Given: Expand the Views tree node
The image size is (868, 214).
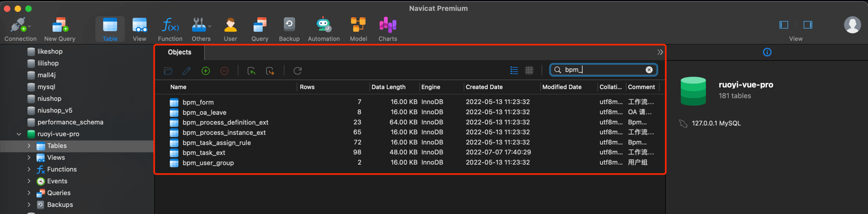Looking at the screenshot, I should tap(29, 158).
